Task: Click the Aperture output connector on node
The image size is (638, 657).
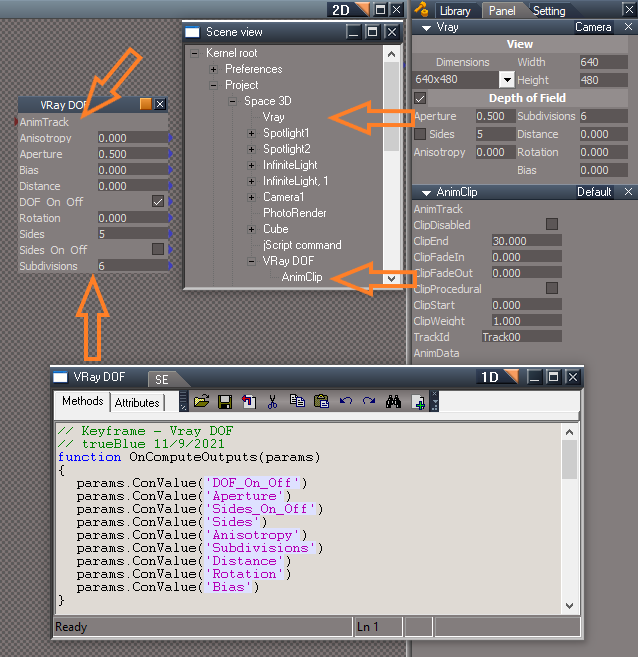Action: [170, 154]
